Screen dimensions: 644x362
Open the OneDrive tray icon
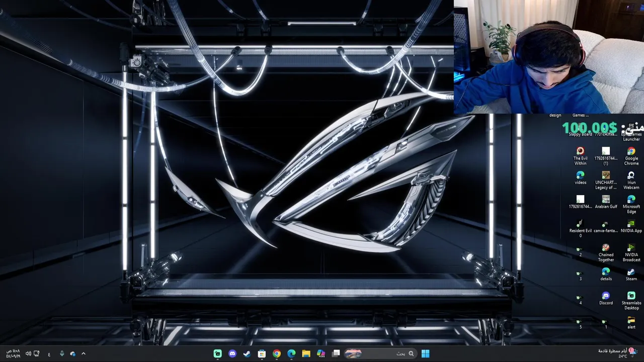(72, 354)
